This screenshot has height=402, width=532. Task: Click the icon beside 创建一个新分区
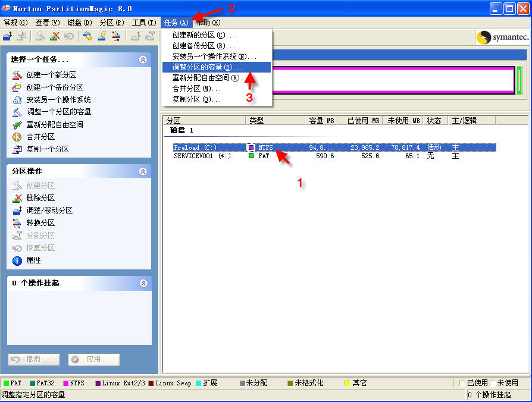tap(17, 74)
